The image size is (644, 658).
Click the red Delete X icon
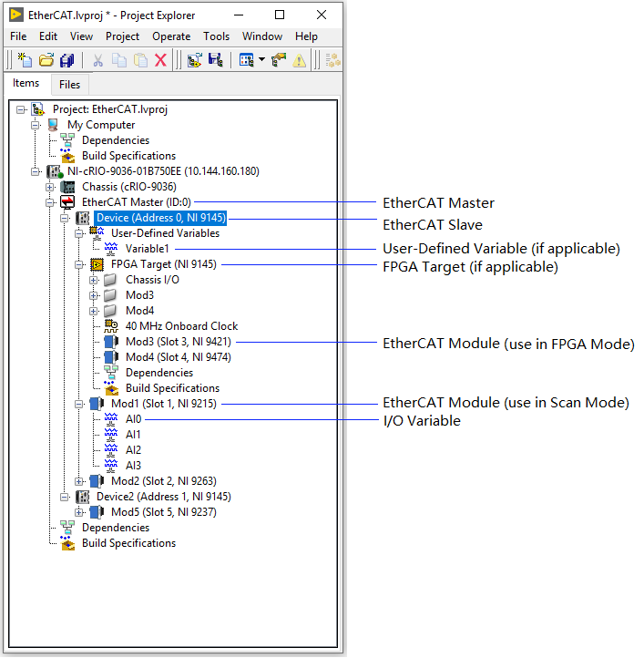(160, 60)
